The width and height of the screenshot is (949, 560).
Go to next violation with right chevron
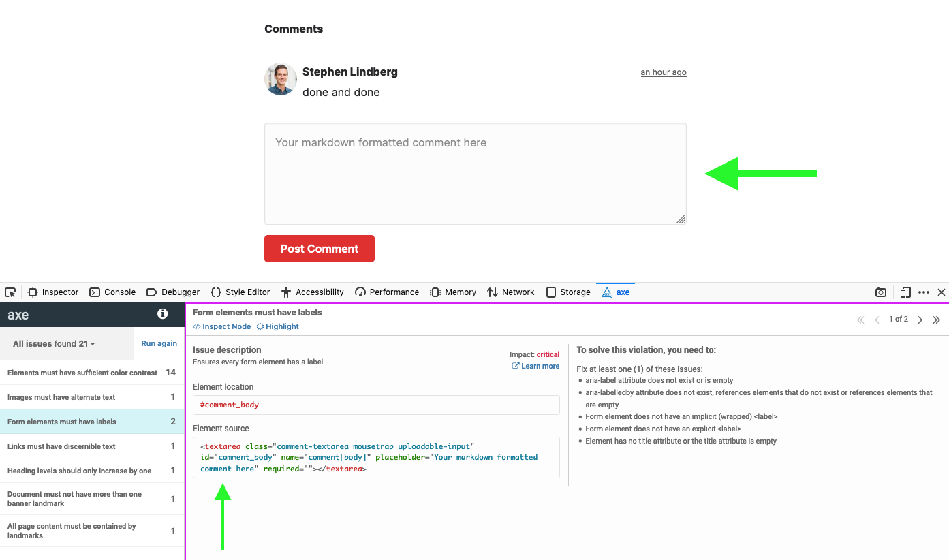[x=920, y=319]
